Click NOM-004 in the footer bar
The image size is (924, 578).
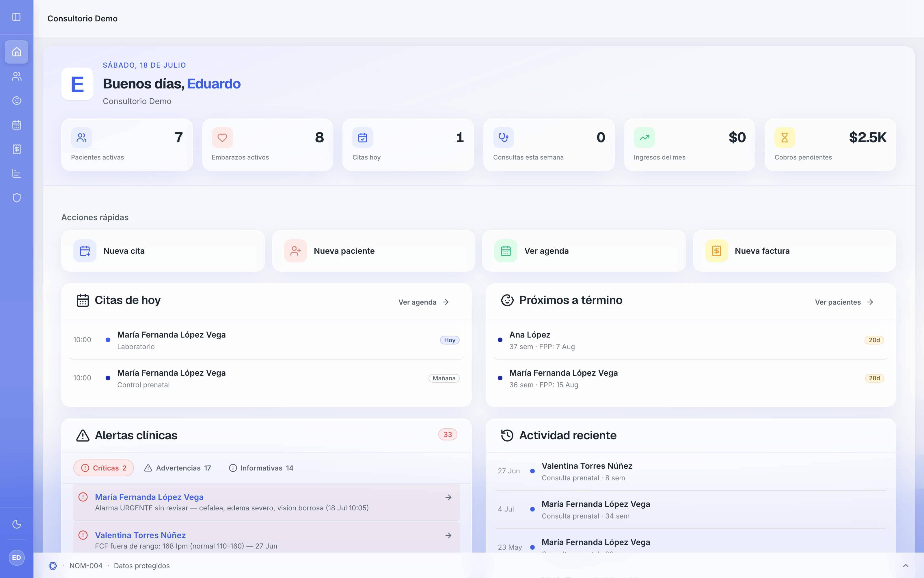coord(86,566)
